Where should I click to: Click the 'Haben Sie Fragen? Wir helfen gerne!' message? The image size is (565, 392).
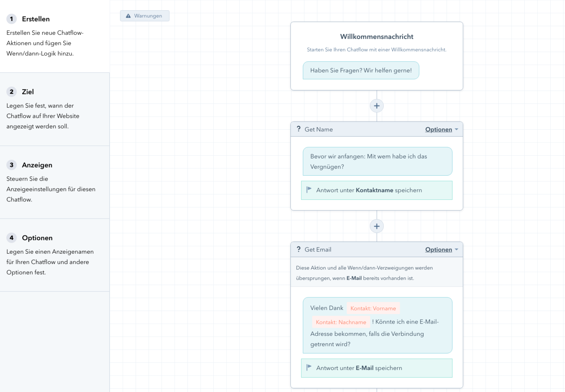pos(361,71)
